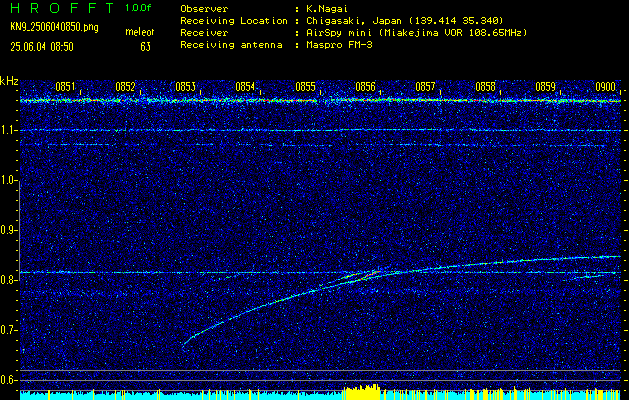The width and height of the screenshot is (629, 400).
Task: Click the 0.7 frequency axis label
Action: click(9, 330)
